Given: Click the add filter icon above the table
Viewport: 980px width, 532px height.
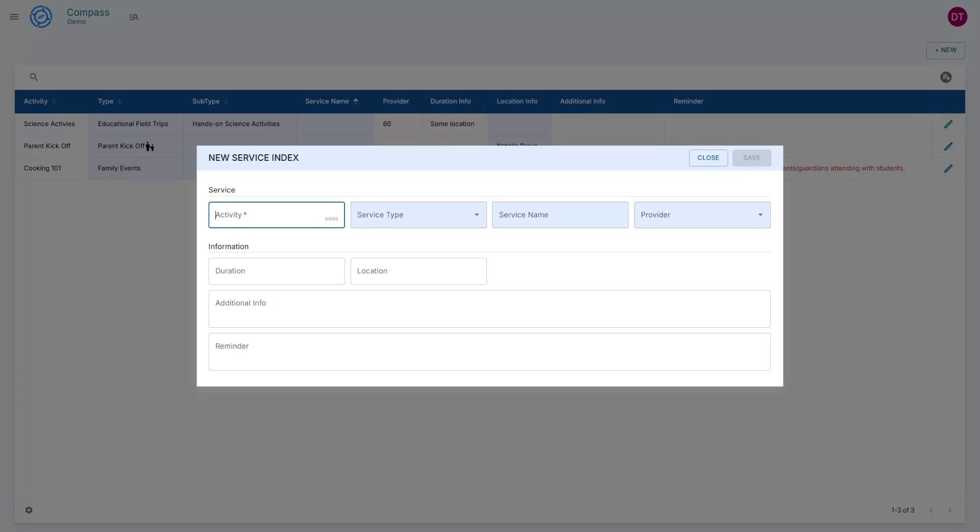Looking at the screenshot, I should (x=946, y=77).
